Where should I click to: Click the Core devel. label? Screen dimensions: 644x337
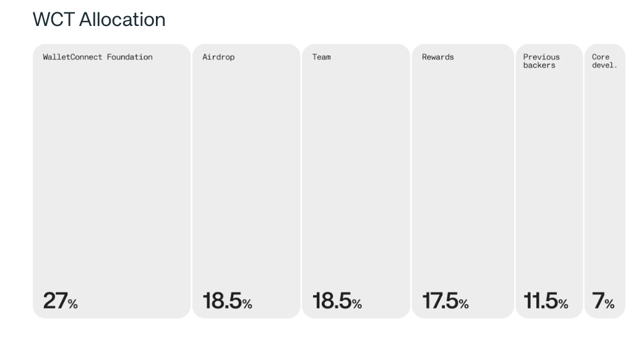click(604, 61)
